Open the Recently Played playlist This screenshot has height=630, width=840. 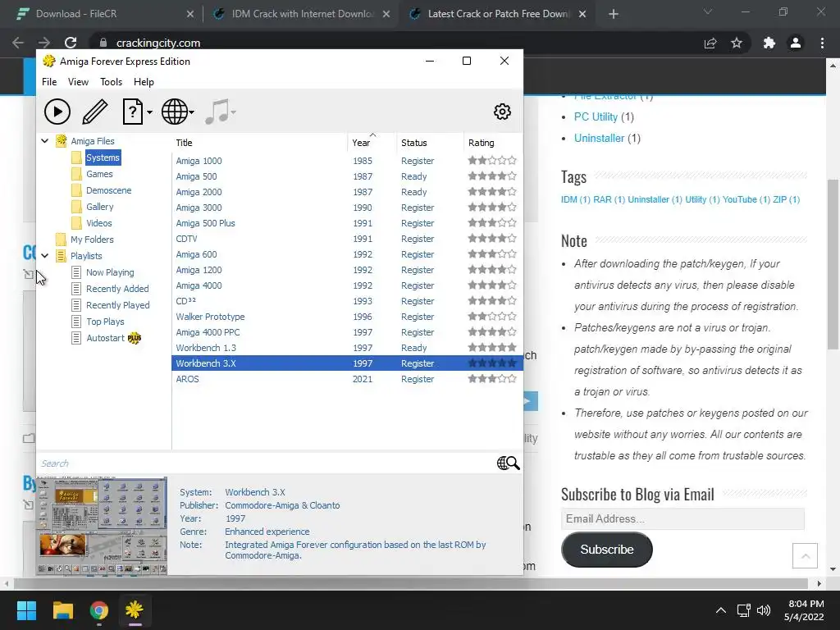[118, 305]
